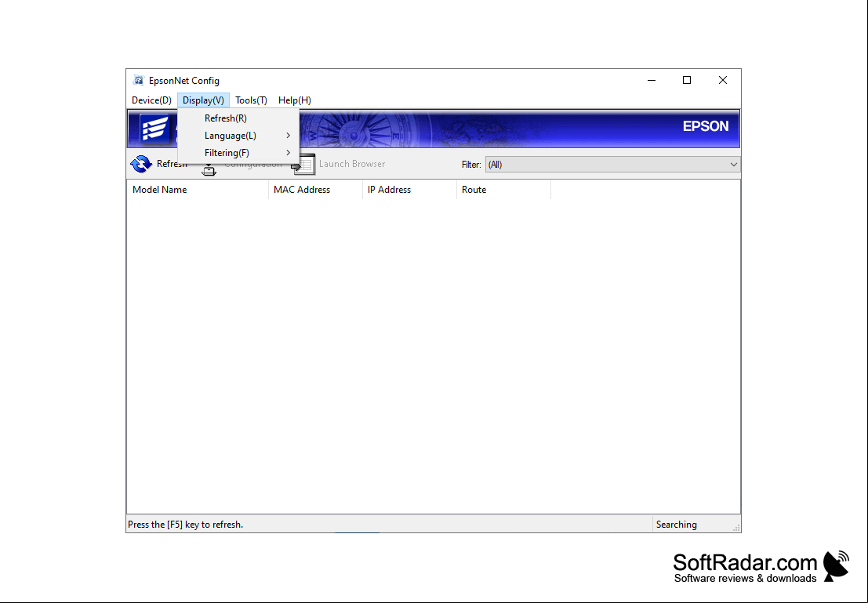The width and height of the screenshot is (868, 603).
Task: Sort by the IP Address column
Action: click(x=409, y=190)
